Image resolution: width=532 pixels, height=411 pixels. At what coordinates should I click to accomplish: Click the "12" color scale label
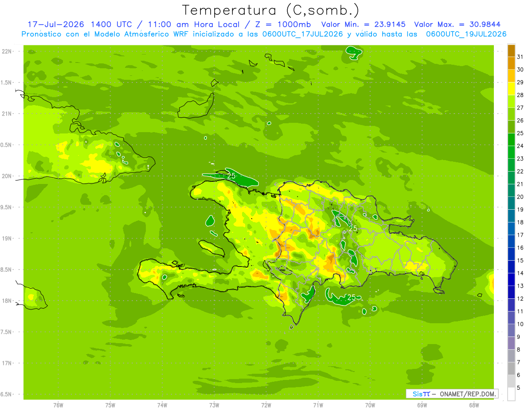coord(520,299)
